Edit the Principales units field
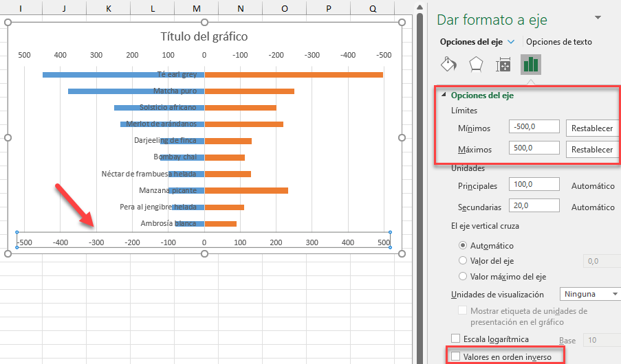The width and height of the screenshot is (621, 364). (x=534, y=184)
